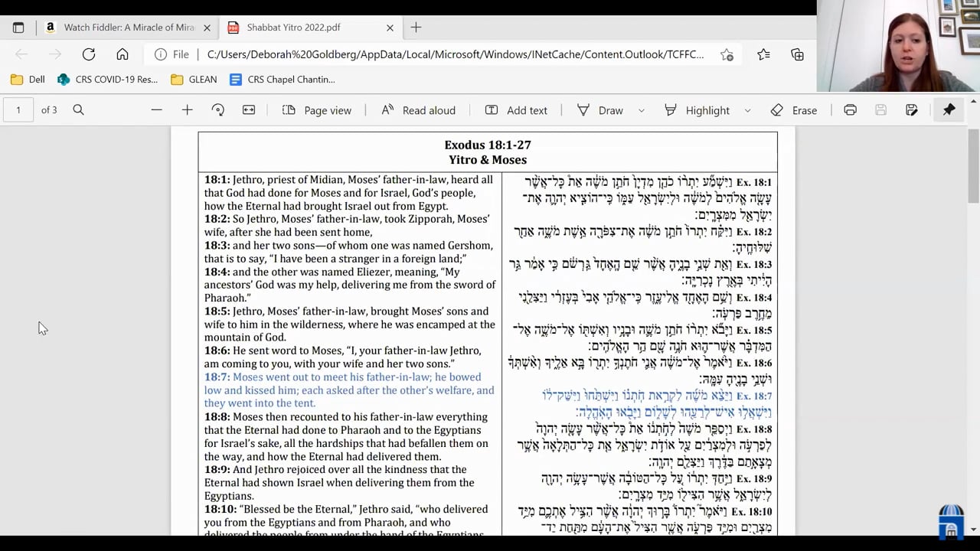
Task: Open the Favorites list
Action: (763, 54)
